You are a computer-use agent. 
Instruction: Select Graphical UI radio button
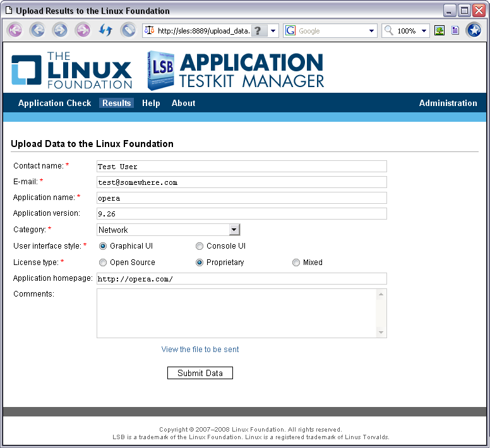103,246
